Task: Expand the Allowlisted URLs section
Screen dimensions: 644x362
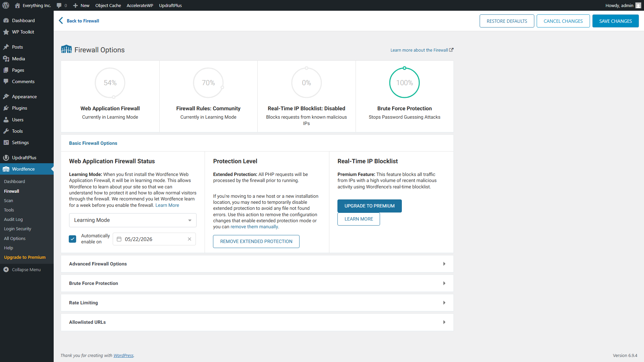Action: [x=257, y=322]
